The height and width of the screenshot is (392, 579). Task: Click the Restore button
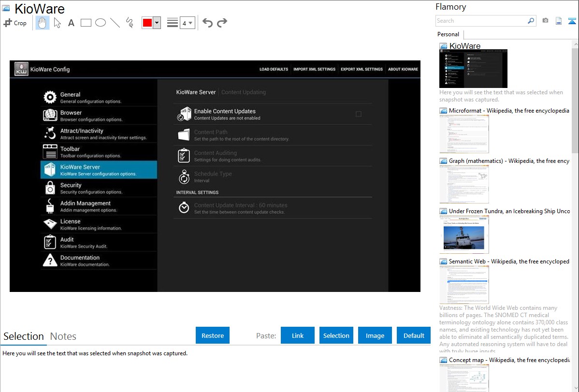(213, 335)
